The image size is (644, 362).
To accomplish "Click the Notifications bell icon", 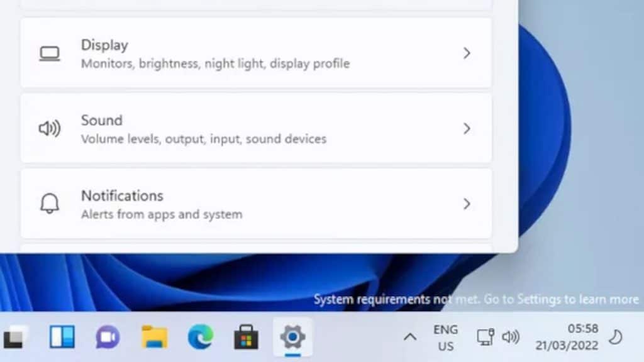I will coord(50,204).
